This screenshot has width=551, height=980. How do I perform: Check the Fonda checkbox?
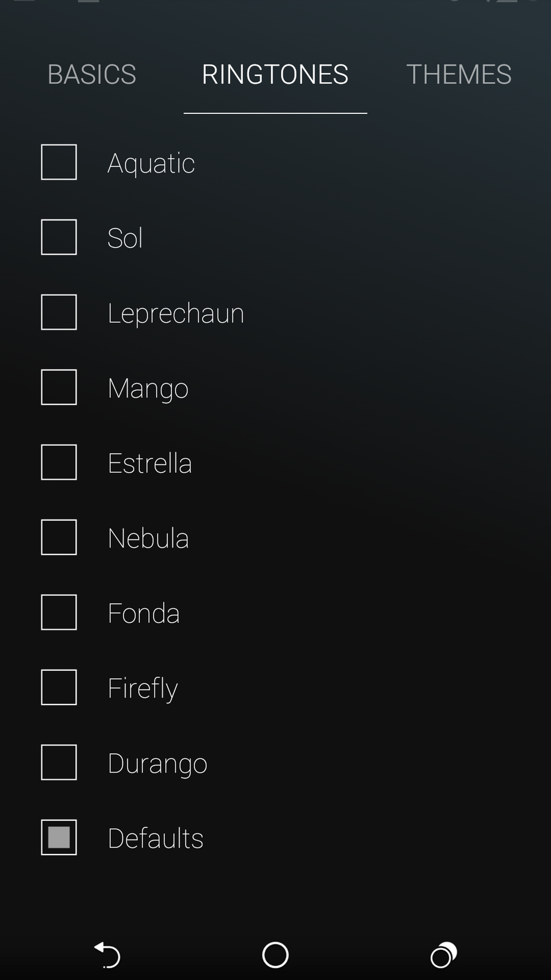click(59, 612)
